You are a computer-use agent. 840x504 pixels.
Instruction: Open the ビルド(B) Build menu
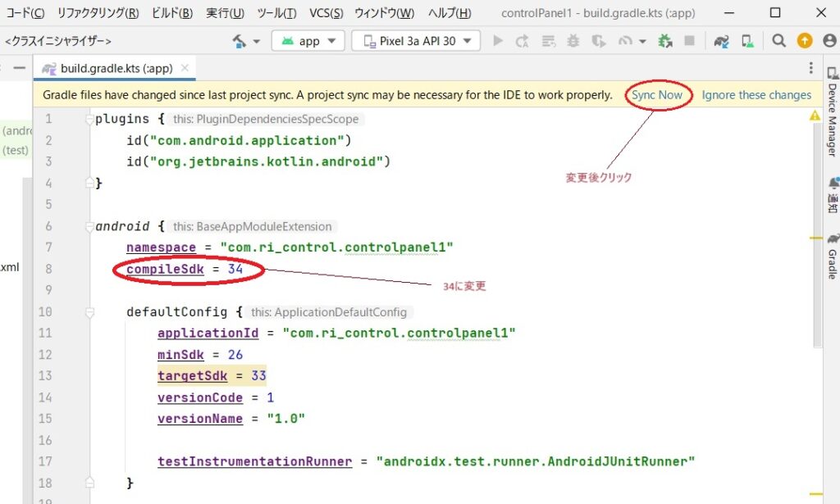pyautogui.click(x=172, y=13)
